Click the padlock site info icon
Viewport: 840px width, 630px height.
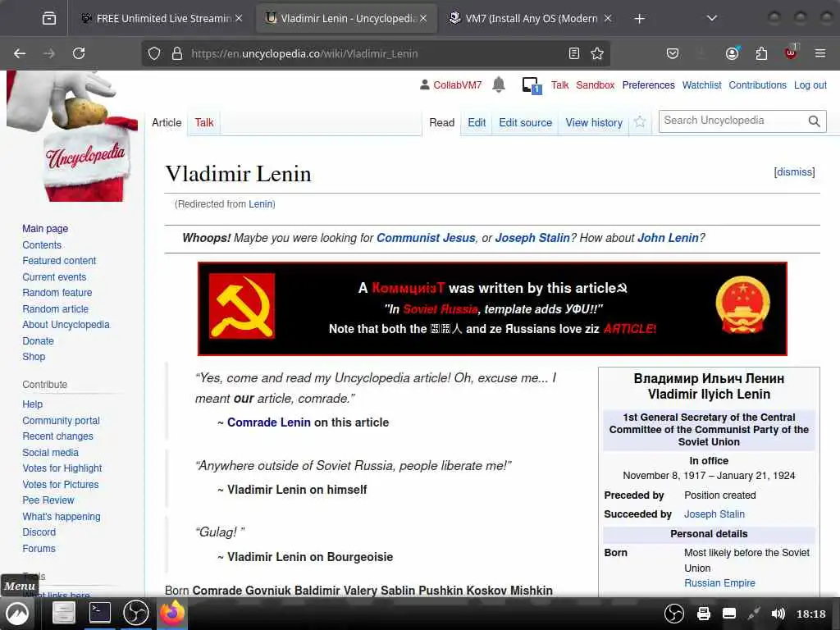[x=177, y=53]
